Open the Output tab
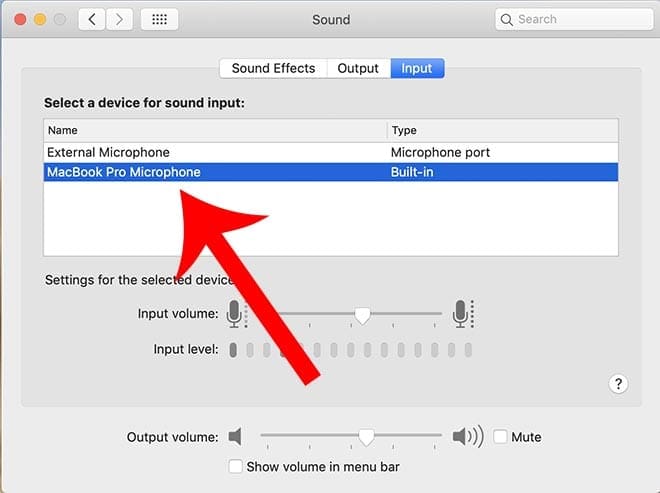The width and height of the screenshot is (660, 493). click(358, 68)
